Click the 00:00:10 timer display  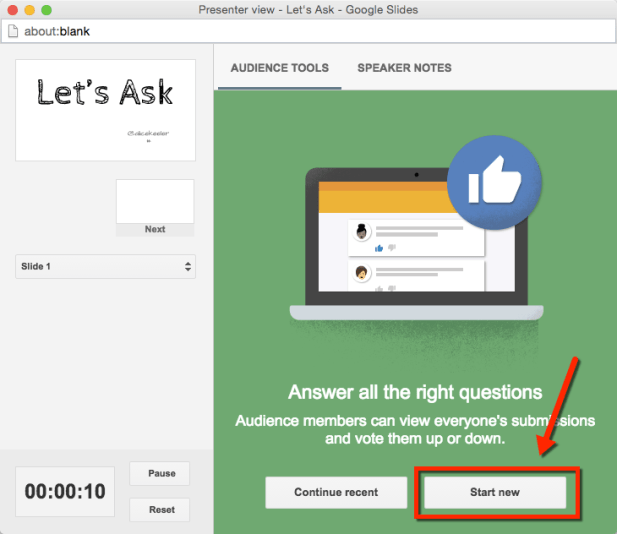(x=65, y=492)
